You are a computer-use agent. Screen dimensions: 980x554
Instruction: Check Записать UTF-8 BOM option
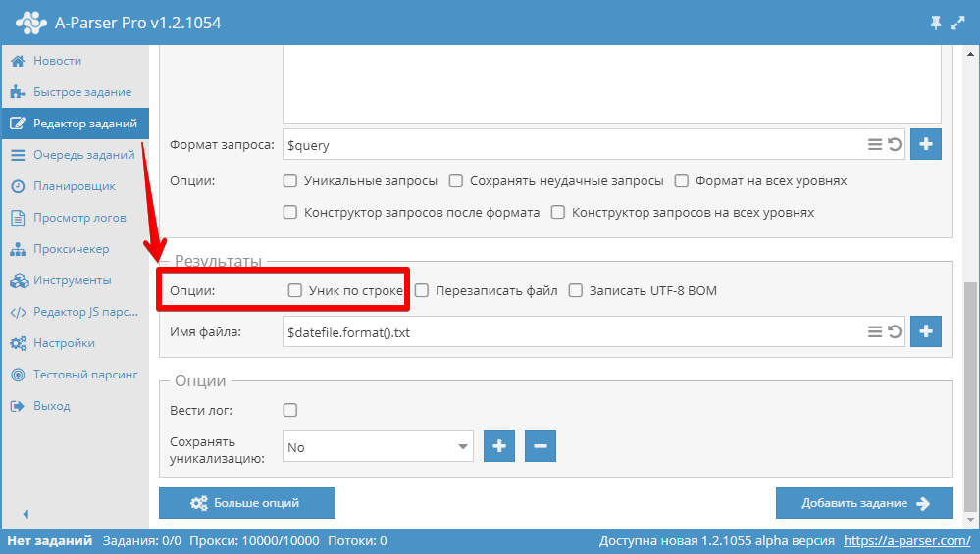click(x=576, y=290)
